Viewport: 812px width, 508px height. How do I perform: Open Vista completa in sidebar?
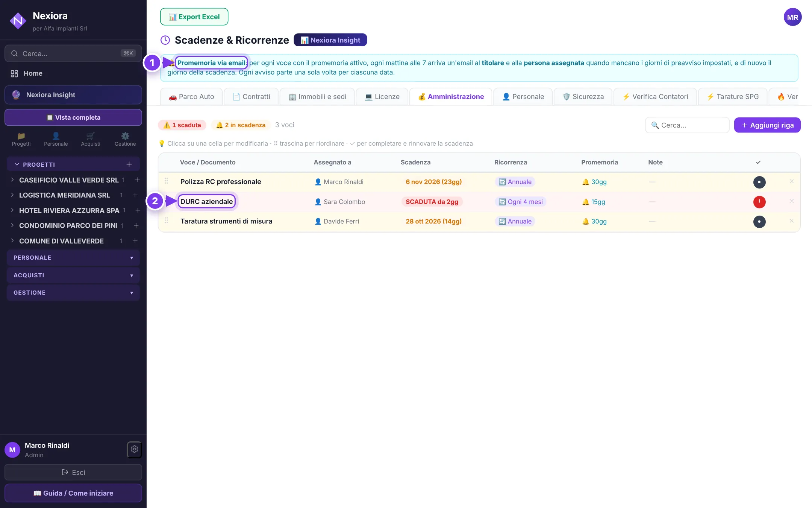pos(73,117)
